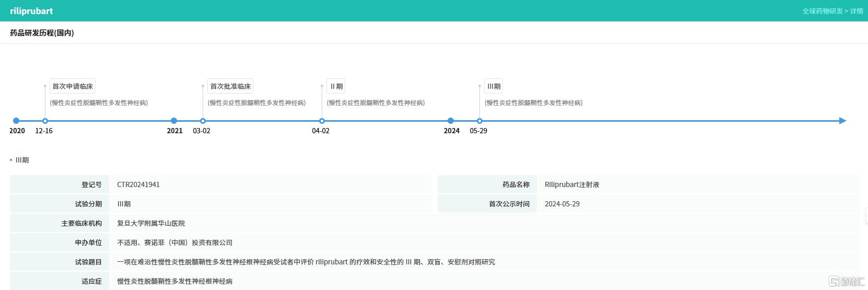The height and width of the screenshot is (290, 868).
Task: Select the 03-02 timeline point
Action: [x=203, y=121]
